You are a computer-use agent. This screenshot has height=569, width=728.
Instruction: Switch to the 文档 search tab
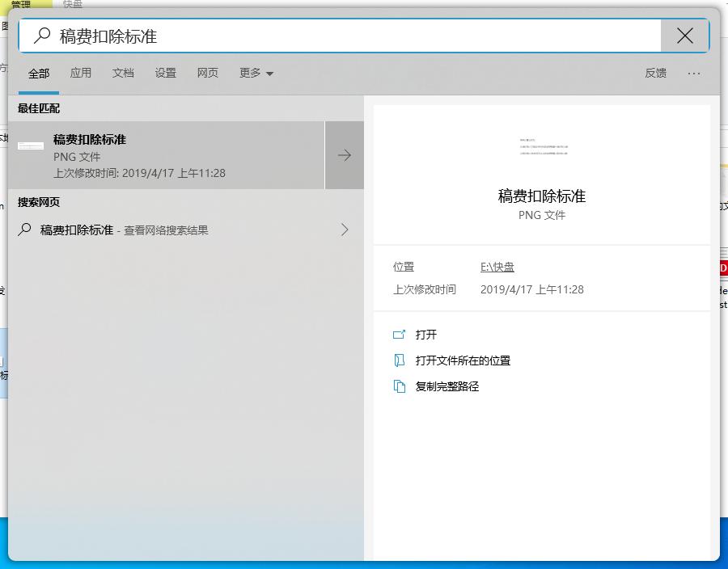coord(123,73)
